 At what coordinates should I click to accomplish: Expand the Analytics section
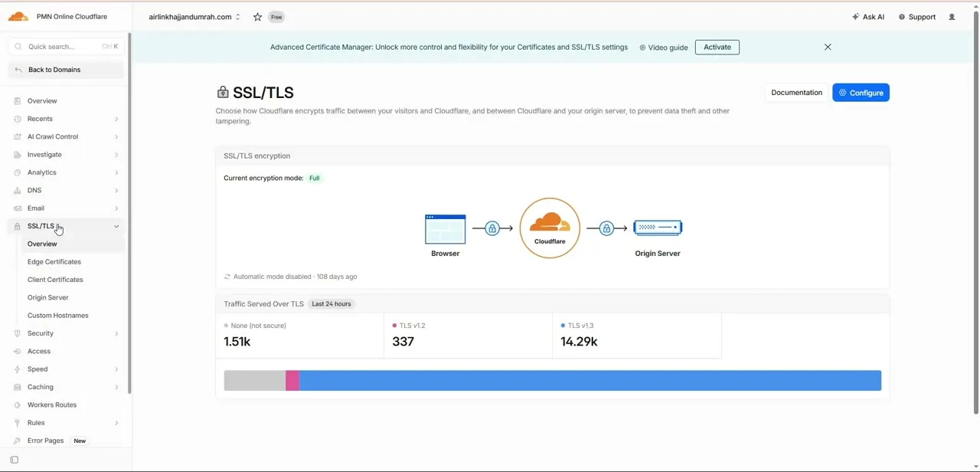116,172
